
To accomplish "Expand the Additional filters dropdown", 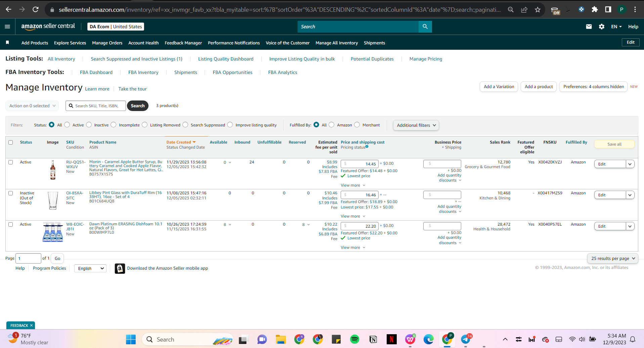I will tap(416, 125).
